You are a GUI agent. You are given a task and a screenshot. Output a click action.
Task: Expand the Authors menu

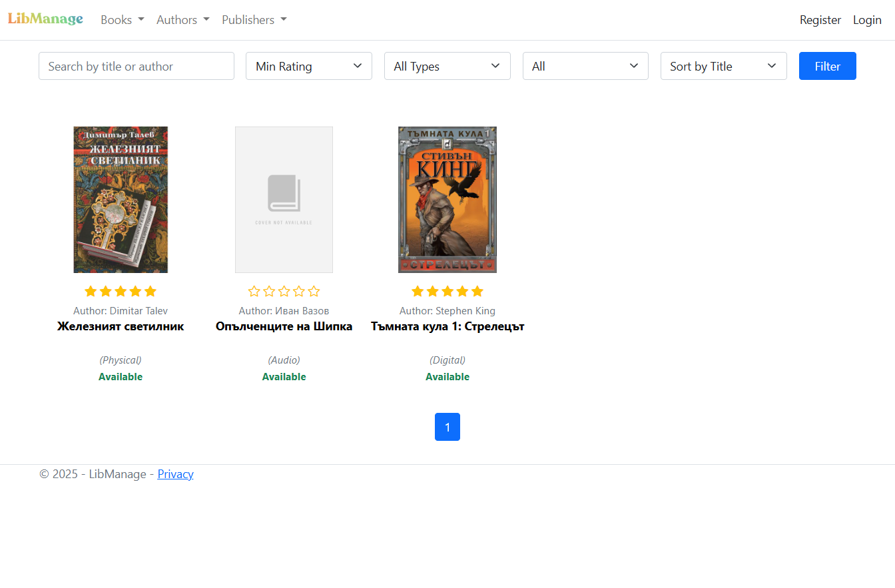(183, 20)
